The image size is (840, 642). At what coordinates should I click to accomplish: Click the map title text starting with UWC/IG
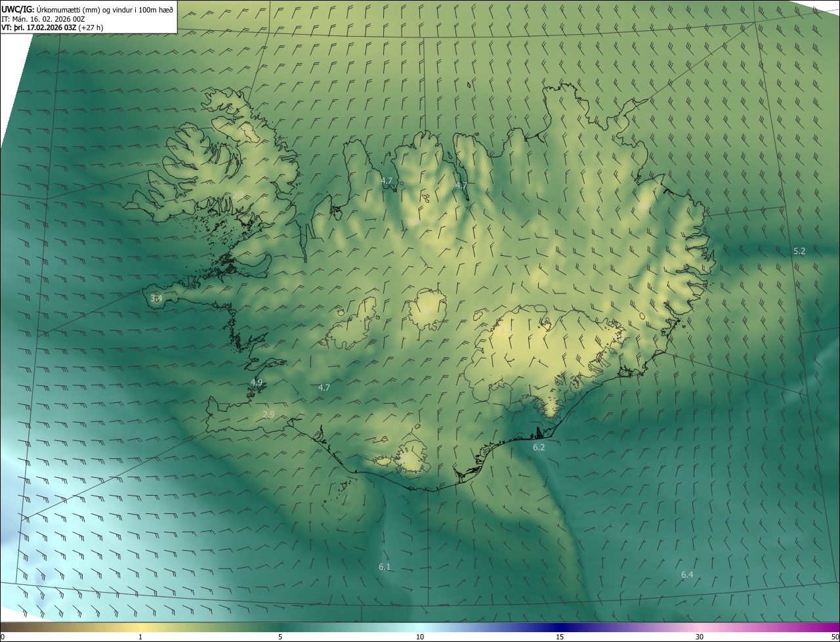(87, 9)
